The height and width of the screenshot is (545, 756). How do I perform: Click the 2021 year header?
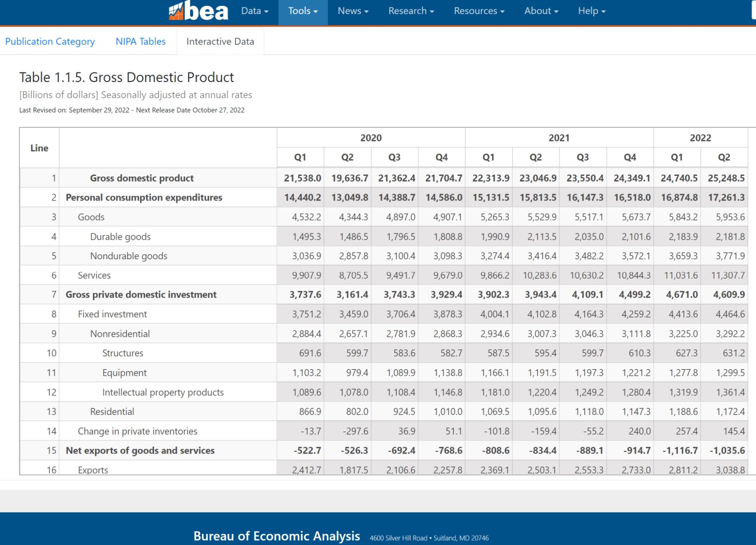click(x=559, y=138)
